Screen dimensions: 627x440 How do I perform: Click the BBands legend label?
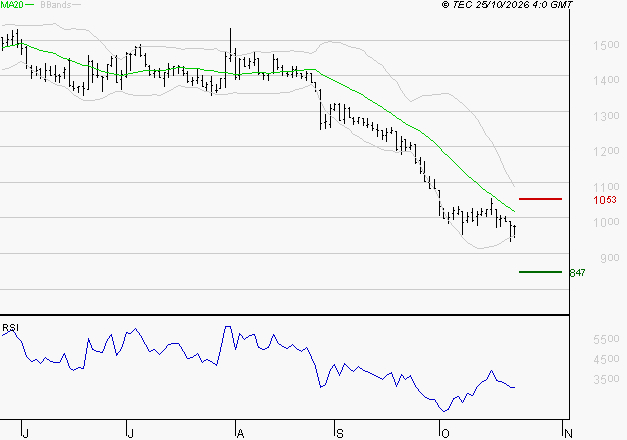point(56,4)
